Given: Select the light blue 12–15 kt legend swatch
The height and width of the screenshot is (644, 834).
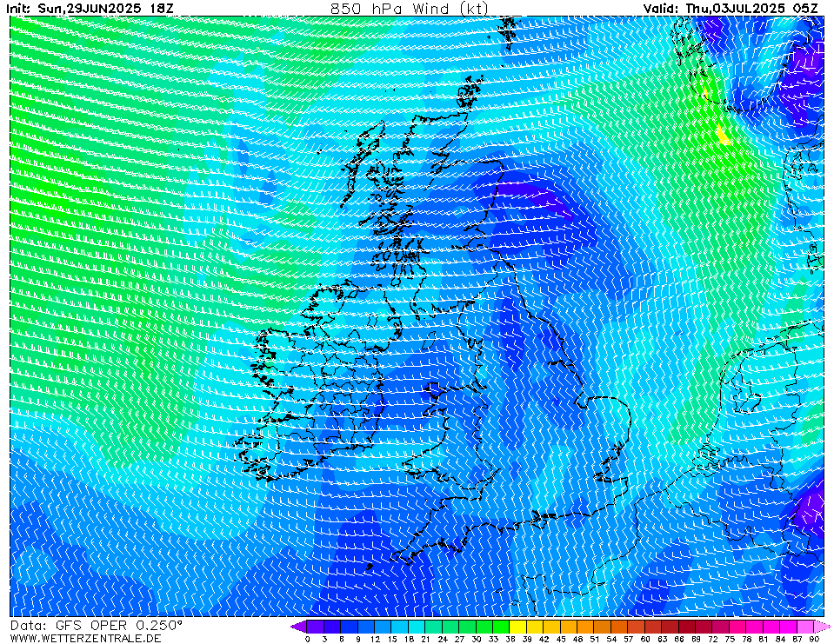Looking at the screenshot, I should pyautogui.click(x=383, y=626).
